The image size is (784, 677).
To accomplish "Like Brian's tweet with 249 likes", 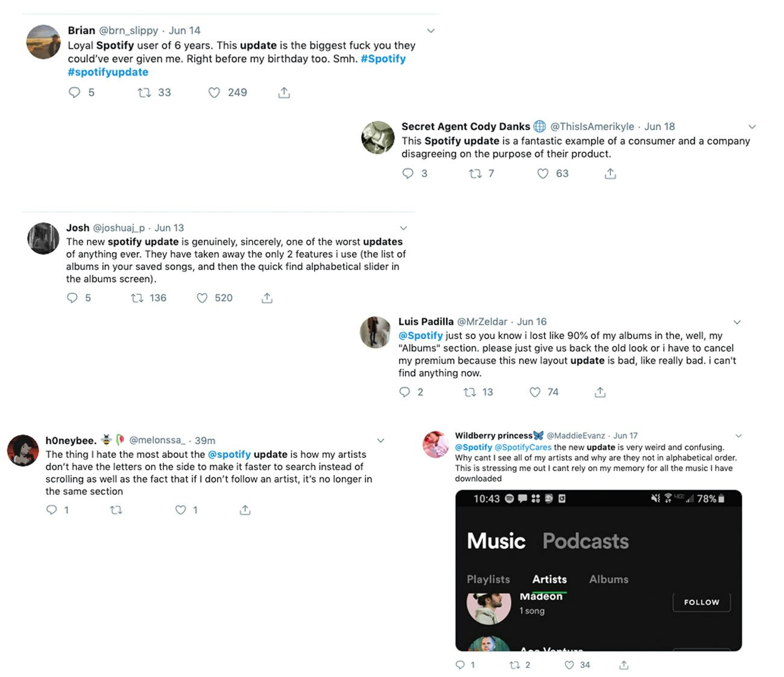I will point(214,93).
